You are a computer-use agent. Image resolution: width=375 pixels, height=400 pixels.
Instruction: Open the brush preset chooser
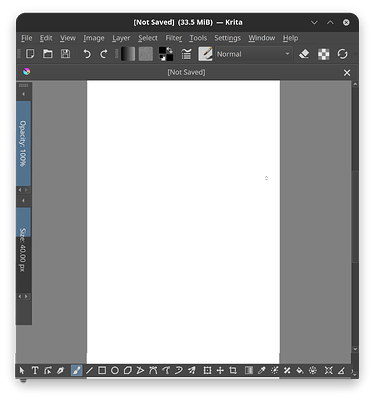(205, 54)
